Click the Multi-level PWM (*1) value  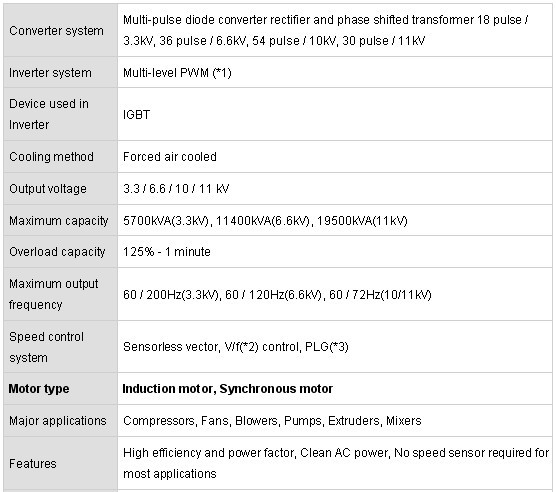pos(177,73)
